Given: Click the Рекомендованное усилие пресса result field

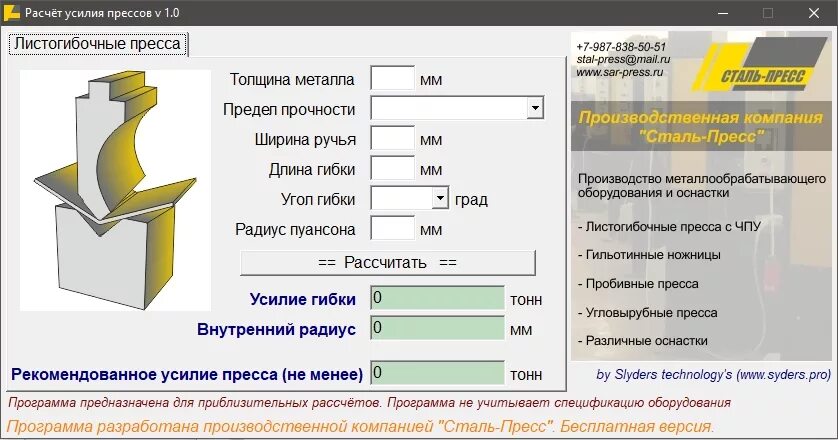Looking at the screenshot, I should [x=438, y=373].
